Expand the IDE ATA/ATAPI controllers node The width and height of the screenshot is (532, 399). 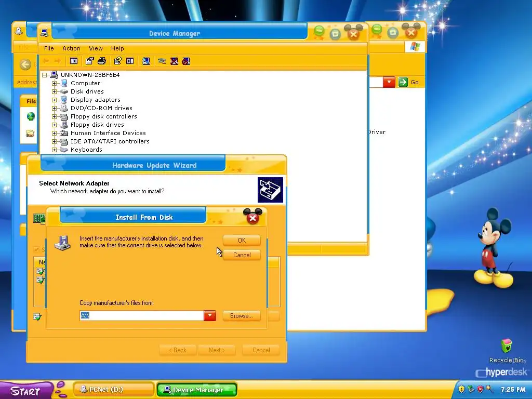(x=54, y=141)
